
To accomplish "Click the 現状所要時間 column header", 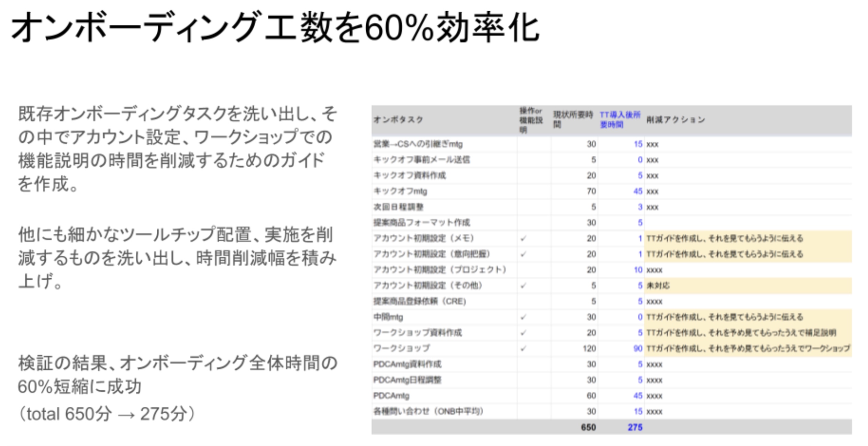I will tap(573, 120).
